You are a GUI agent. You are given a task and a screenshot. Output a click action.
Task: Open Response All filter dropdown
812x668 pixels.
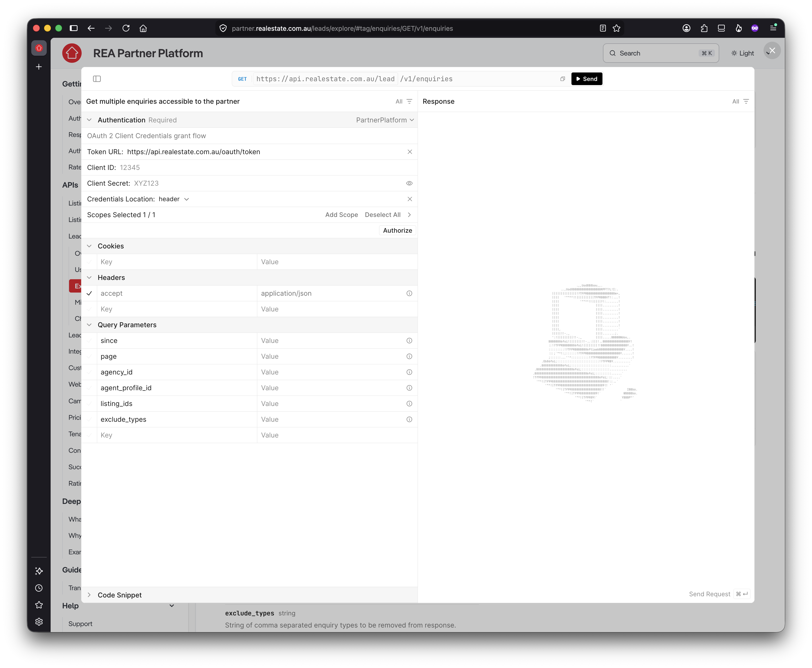click(741, 102)
